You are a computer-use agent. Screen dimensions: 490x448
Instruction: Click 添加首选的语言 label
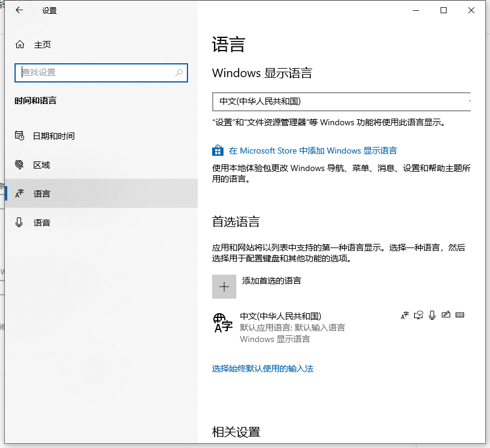[x=272, y=281]
